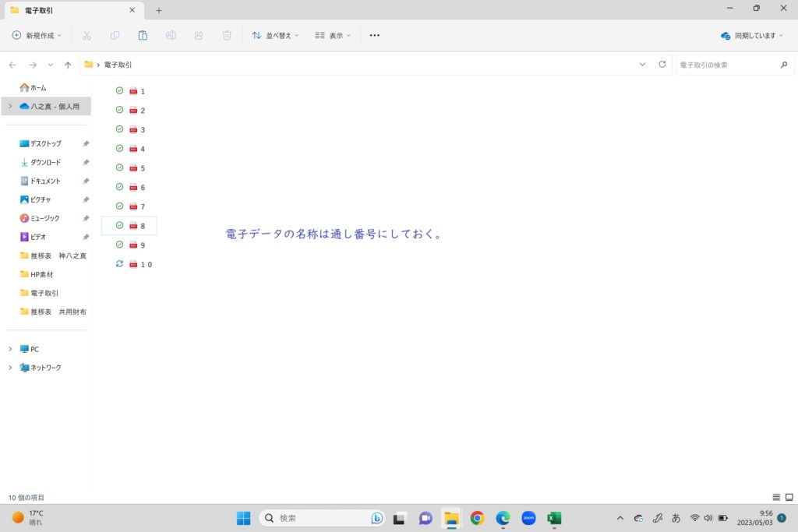This screenshot has height=532, width=798.
Task: Open the See more (...) menu
Action: tap(375, 35)
